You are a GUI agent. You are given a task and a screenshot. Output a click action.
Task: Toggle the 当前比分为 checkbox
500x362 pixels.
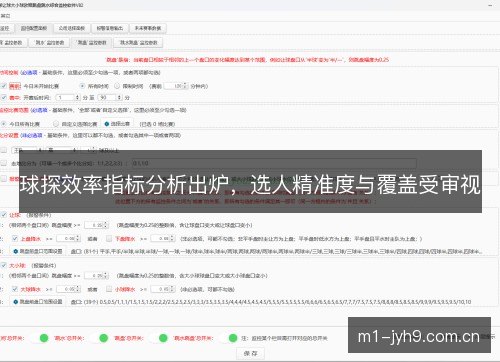tap(4, 163)
